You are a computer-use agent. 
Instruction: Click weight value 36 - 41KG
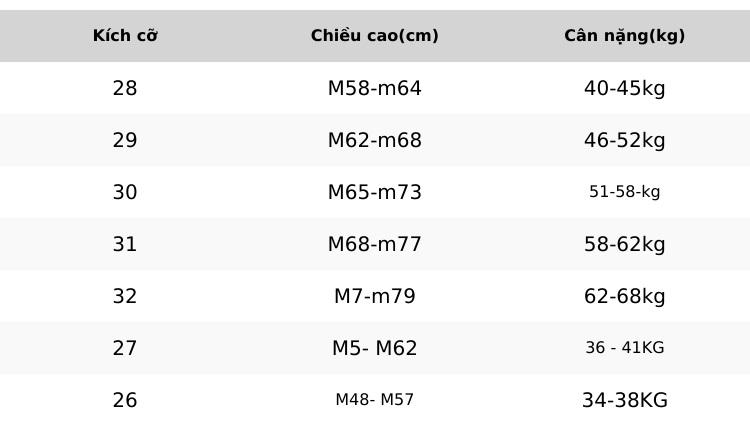click(624, 348)
